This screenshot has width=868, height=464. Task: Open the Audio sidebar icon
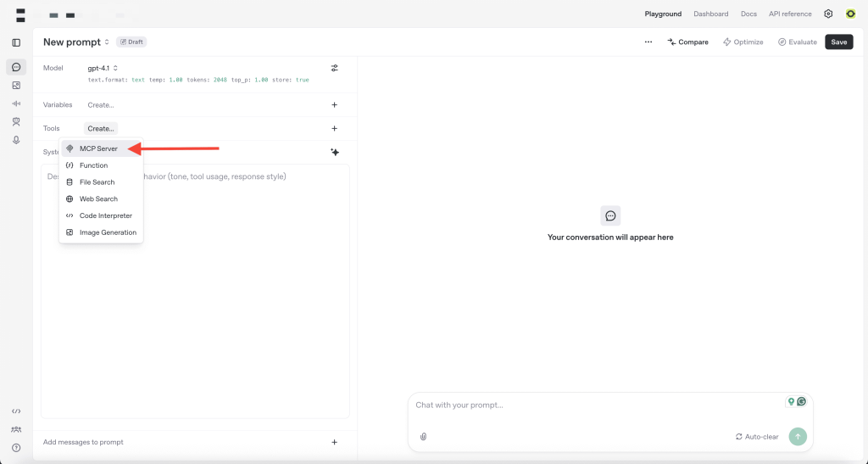click(x=16, y=103)
